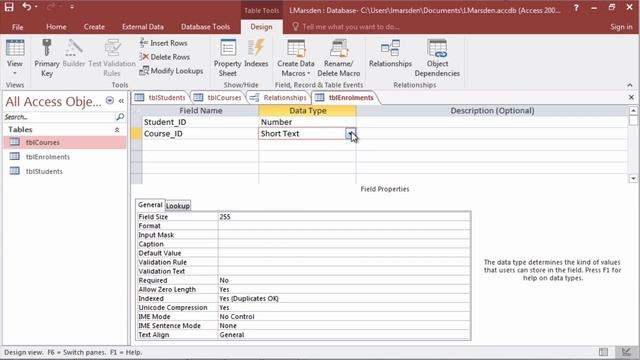Switch to the Database Tools tab
Image resolution: width=640 pixels, height=360 pixels.
pos(205,27)
